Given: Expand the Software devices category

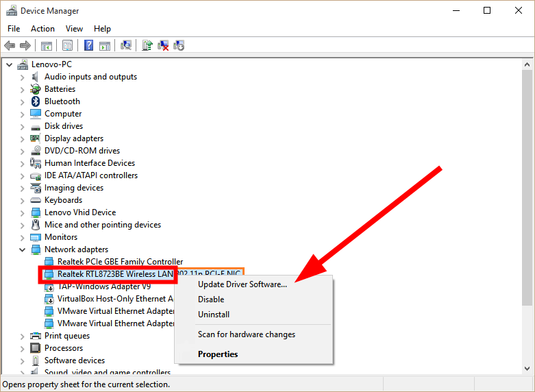Looking at the screenshot, I should pos(22,361).
